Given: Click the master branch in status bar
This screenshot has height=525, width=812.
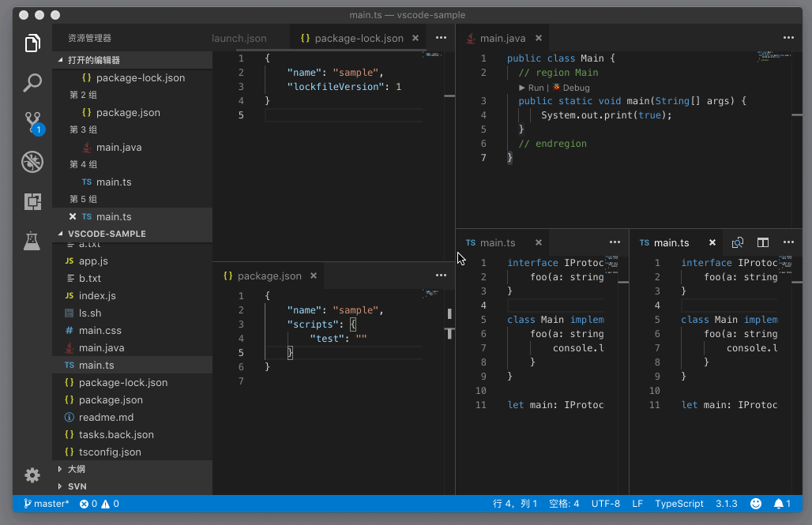Looking at the screenshot, I should click(47, 504).
